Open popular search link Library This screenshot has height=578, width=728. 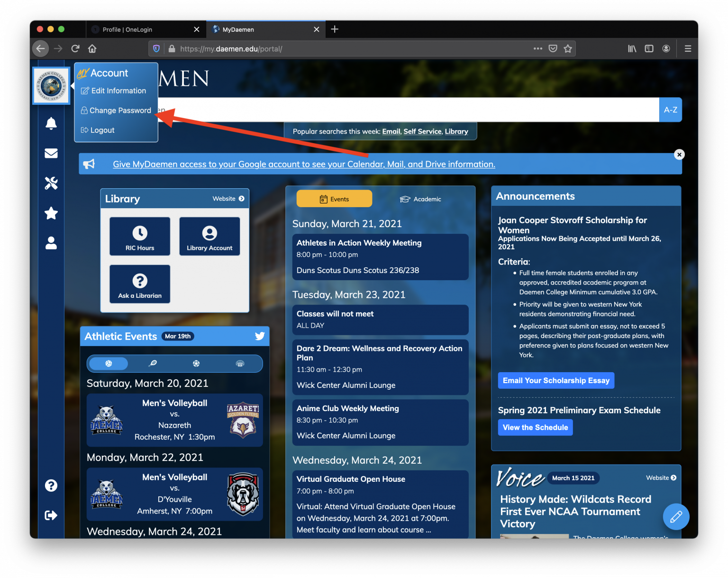(x=456, y=131)
